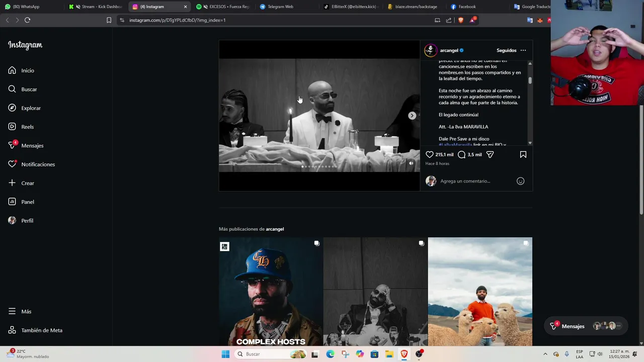
Task: Toggle the video sound icon
Action: (x=411, y=163)
